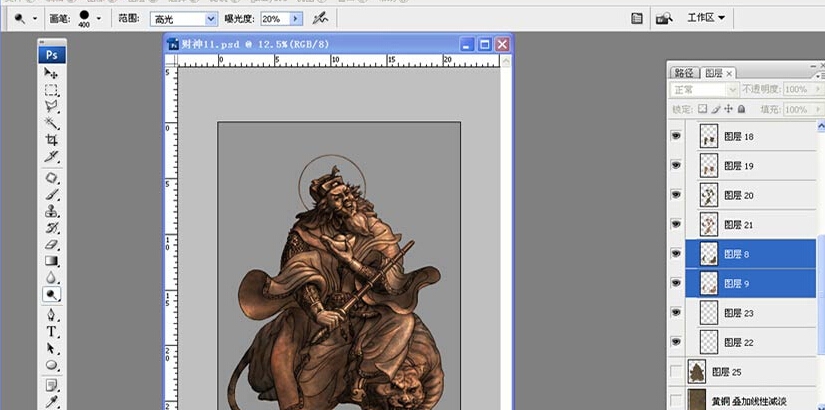The height and width of the screenshot is (410, 825).
Task: Select layer 图层 21 by name
Action: pyautogui.click(x=739, y=225)
